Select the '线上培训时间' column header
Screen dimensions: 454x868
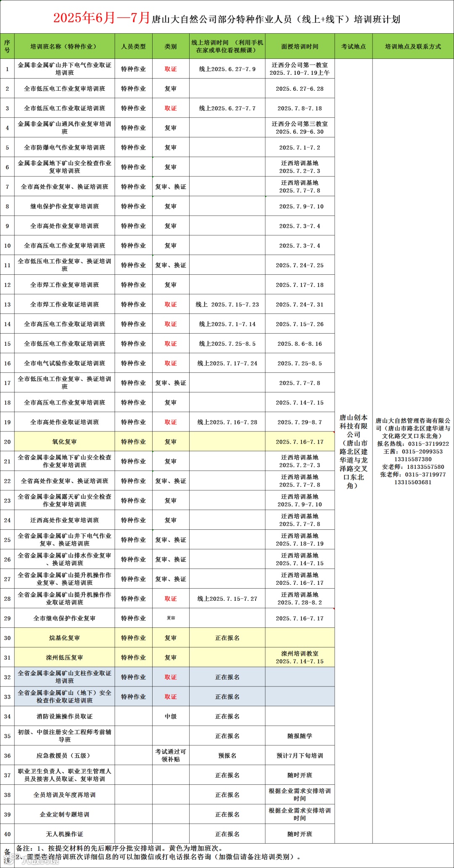click(x=227, y=46)
